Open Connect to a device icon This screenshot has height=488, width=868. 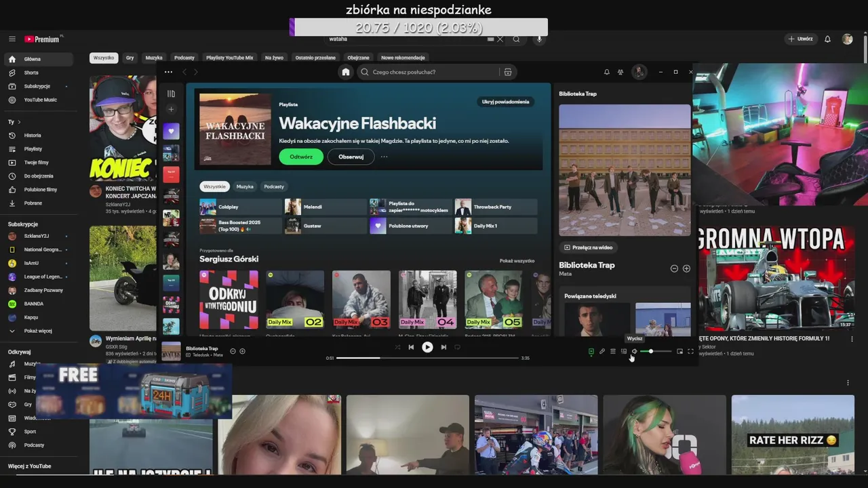[x=623, y=351]
